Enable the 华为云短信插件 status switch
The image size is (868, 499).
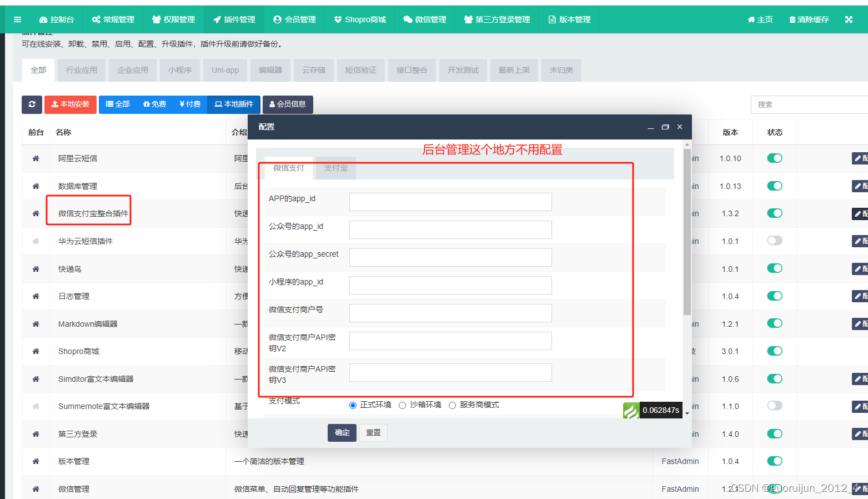pyautogui.click(x=775, y=241)
